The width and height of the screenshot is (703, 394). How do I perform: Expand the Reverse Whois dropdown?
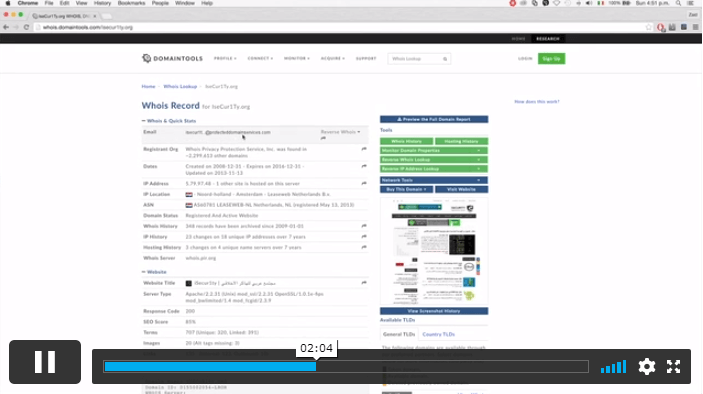click(340, 132)
